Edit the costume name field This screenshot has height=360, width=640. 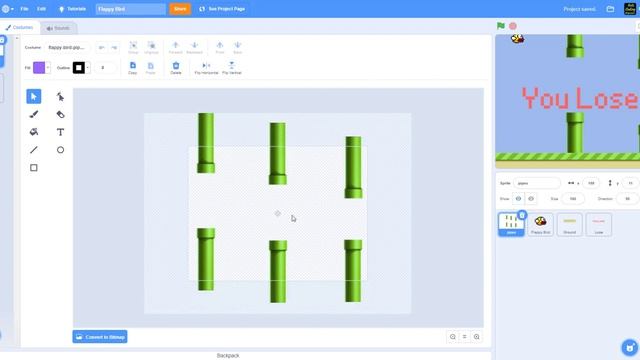pyautogui.click(x=67, y=48)
